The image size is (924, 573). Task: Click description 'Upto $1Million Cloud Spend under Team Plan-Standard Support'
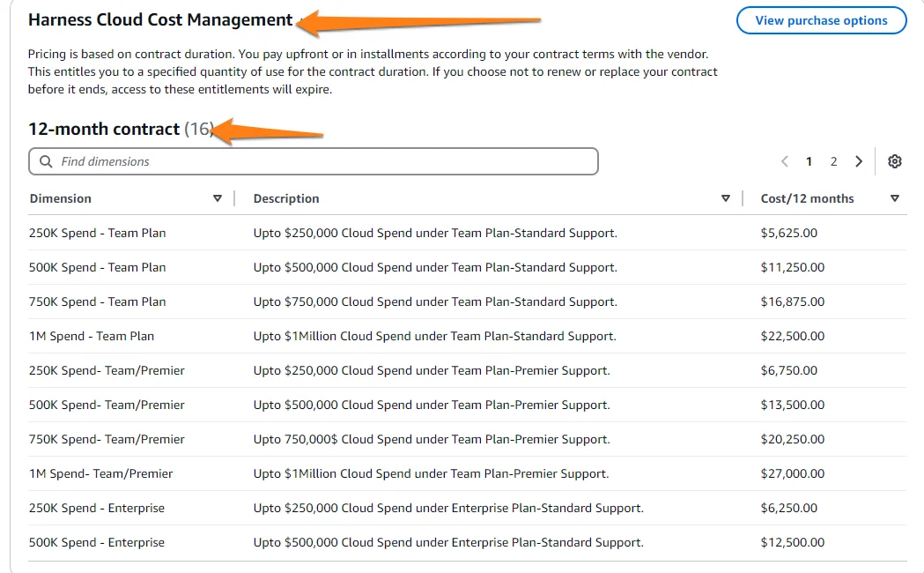tap(435, 336)
